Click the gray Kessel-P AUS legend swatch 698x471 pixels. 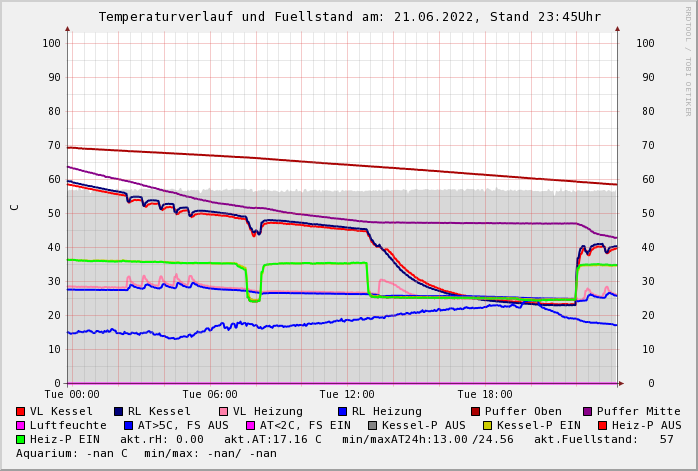coord(372,425)
